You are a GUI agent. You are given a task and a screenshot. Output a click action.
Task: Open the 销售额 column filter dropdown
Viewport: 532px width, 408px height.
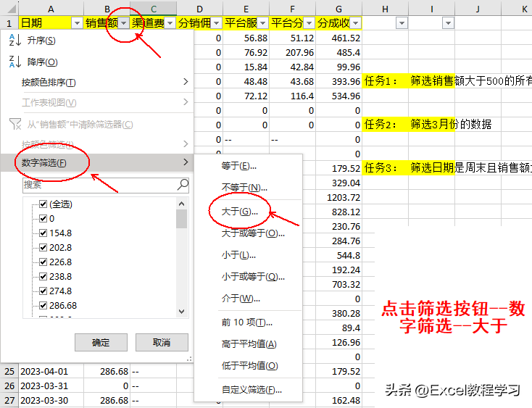coord(124,23)
